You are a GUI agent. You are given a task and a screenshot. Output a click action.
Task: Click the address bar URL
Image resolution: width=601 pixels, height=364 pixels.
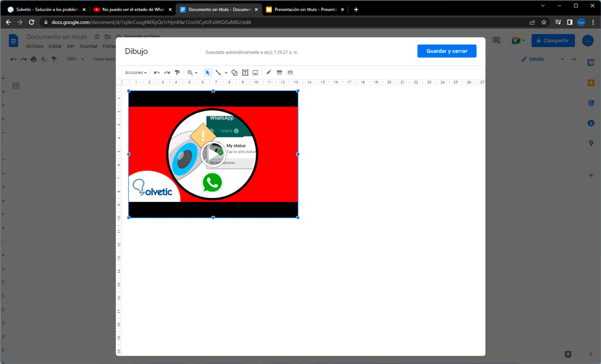pos(151,22)
